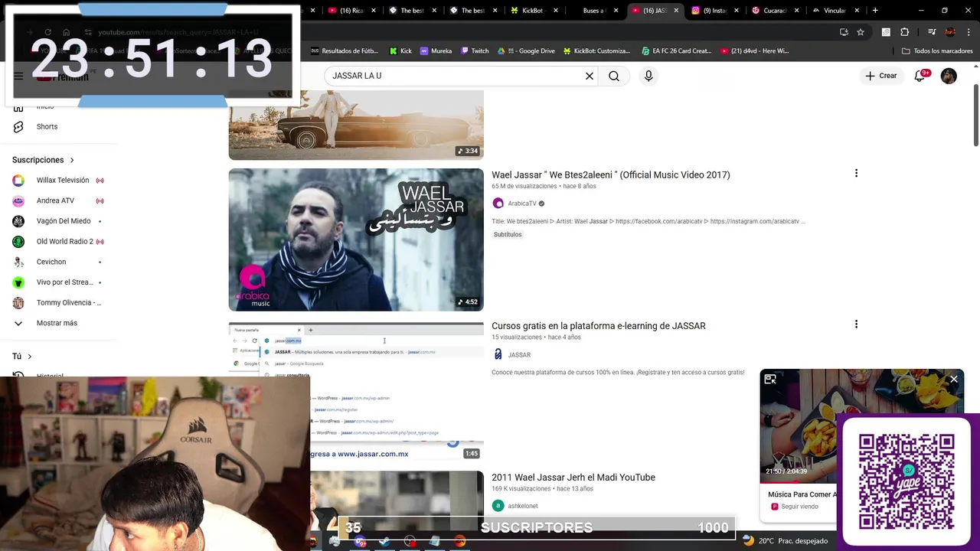The image size is (980, 551).
Task: Expand the Suscripciones section chevron
Action: point(72,160)
